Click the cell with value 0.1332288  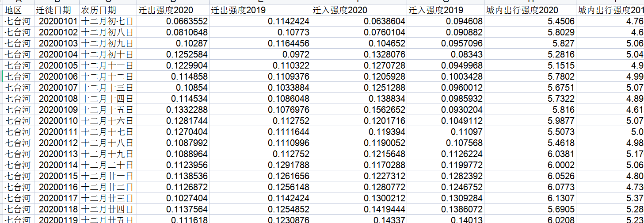pos(173,110)
